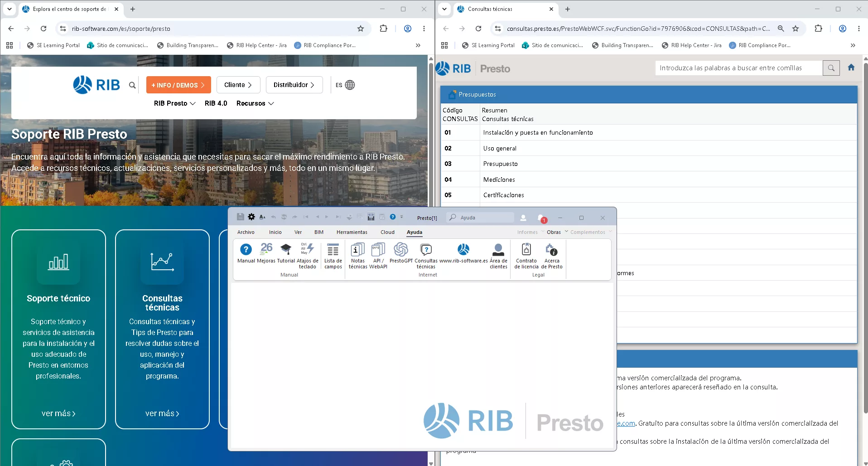This screenshot has width=868, height=466.
Task: Open Área de clientes in Presto ribbon
Action: tap(498, 256)
